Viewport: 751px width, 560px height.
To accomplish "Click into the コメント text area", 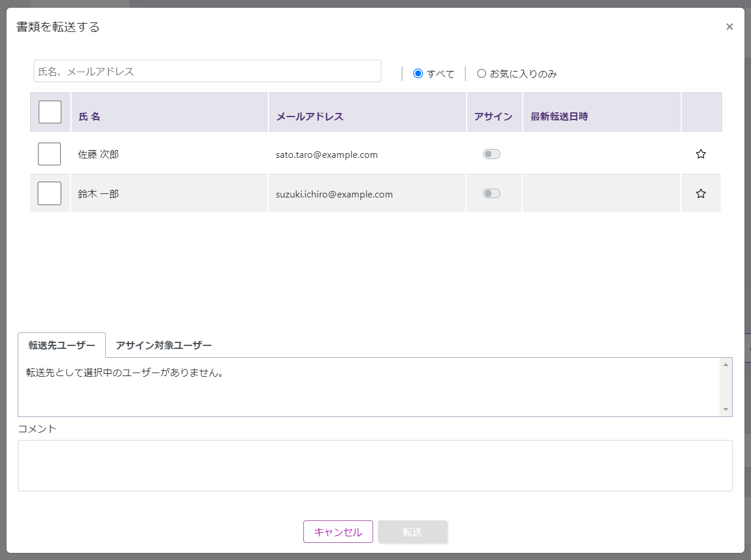I will pos(375,465).
